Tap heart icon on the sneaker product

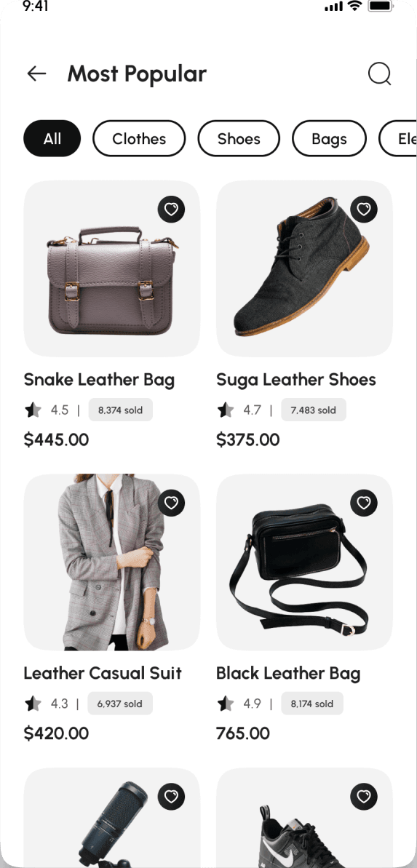(x=364, y=797)
